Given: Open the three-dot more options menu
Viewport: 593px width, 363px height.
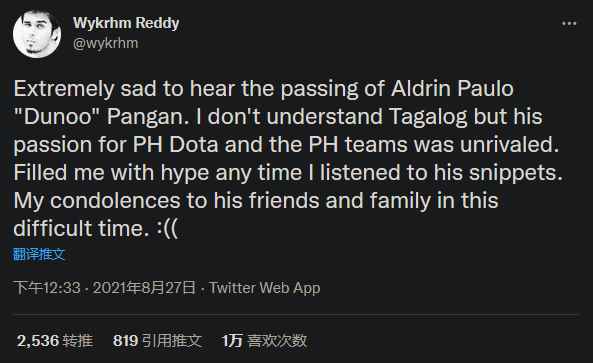Looking at the screenshot, I should pyautogui.click(x=569, y=23).
